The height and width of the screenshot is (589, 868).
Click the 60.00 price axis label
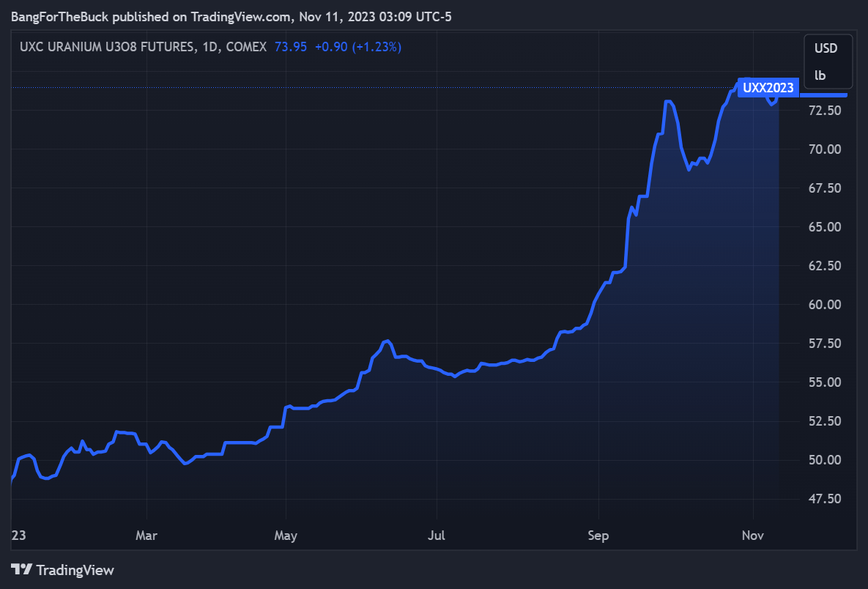[826, 305]
